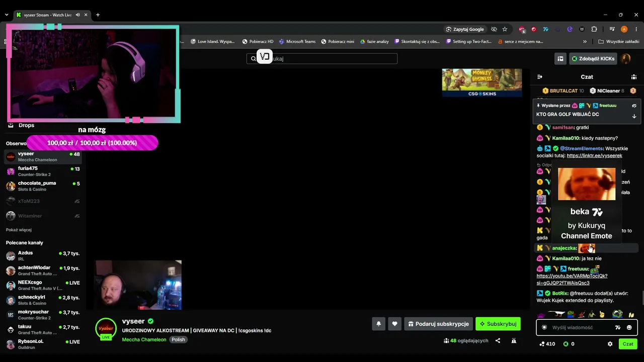The image size is (644, 362).
Task: Open the Kick user avatar menu
Action: [626, 59]
